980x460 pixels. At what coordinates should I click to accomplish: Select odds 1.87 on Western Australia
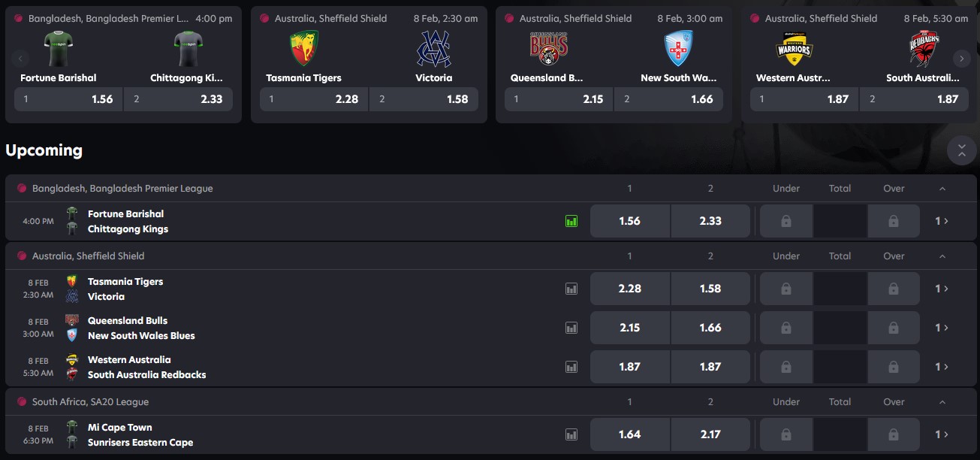pos(629,366)
